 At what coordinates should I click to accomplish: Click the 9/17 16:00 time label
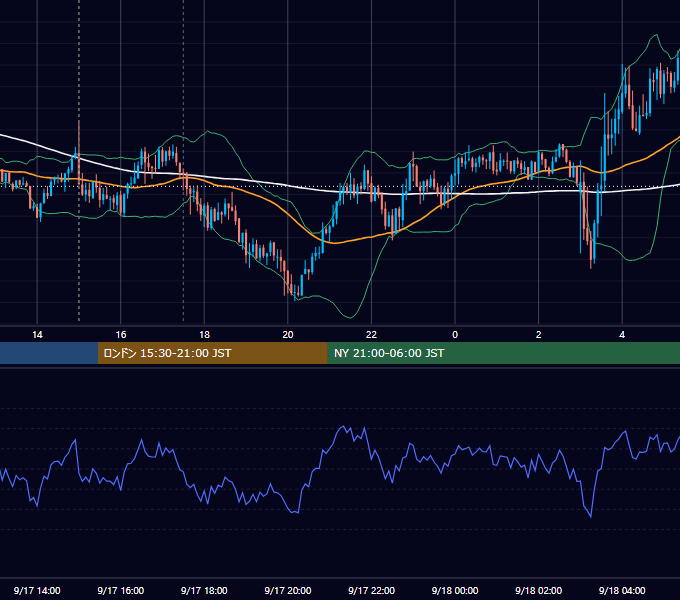[121, 590]
